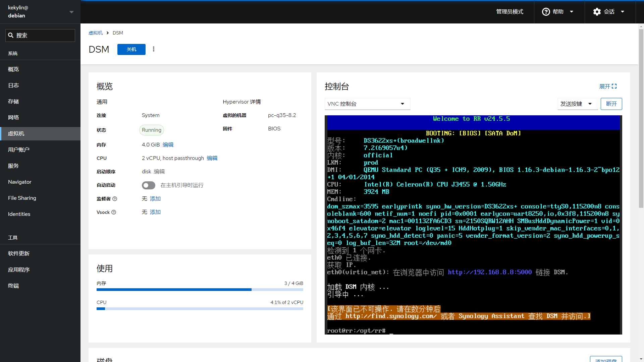Viewport: 644px width, 362px height.
Task: Click the memory usage progress bar
Action: point(200,290)
